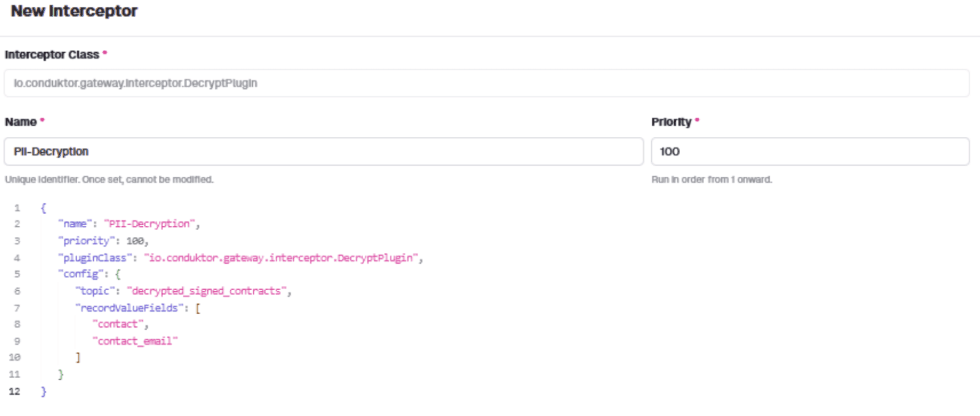The height and width of the screenshot is (416, 980).
Task: Click the closing square bracket on line 10
Action: (78, 357)
